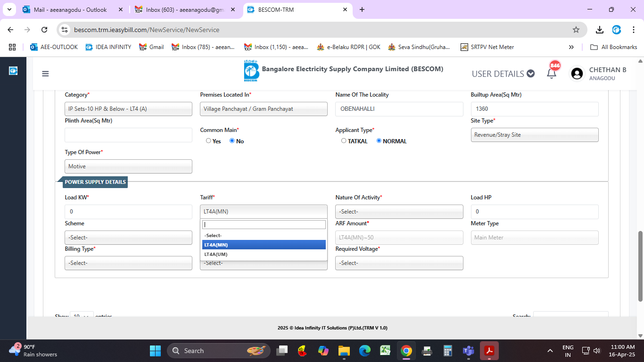
Task: Open e-Belaku RDPR | GOK bookmark
Action: pyautogui.click(x=348, y=47)
